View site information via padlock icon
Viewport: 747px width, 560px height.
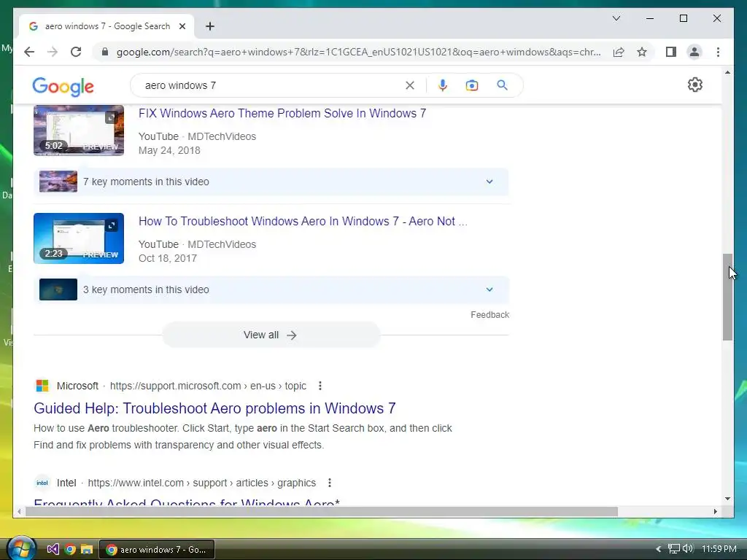coord(105,52)
